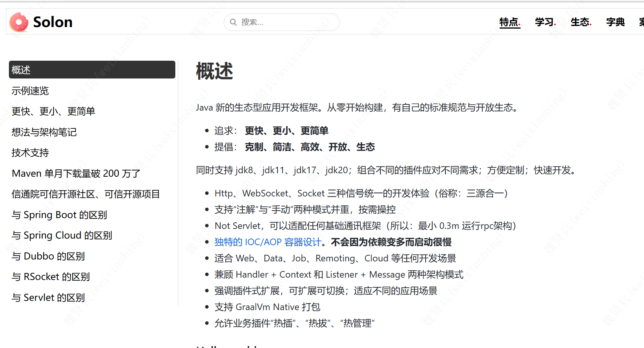
Task: Open the partially visible rightmost nav item
Action: point(641,22)
